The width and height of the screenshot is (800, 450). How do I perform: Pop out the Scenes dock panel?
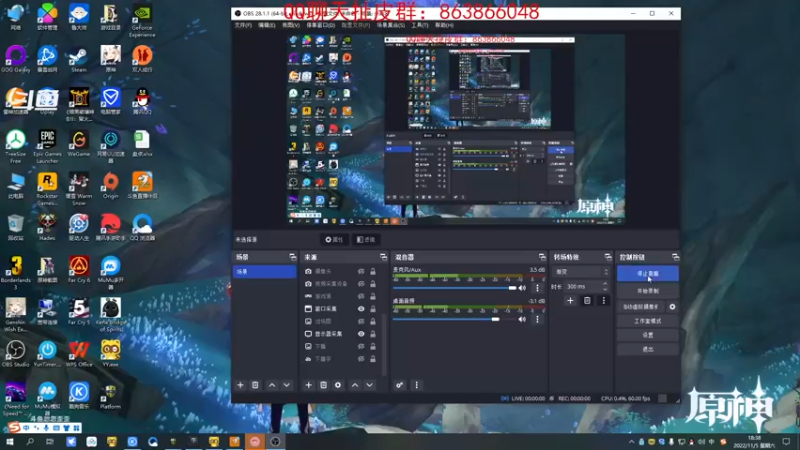coord(292,257)
